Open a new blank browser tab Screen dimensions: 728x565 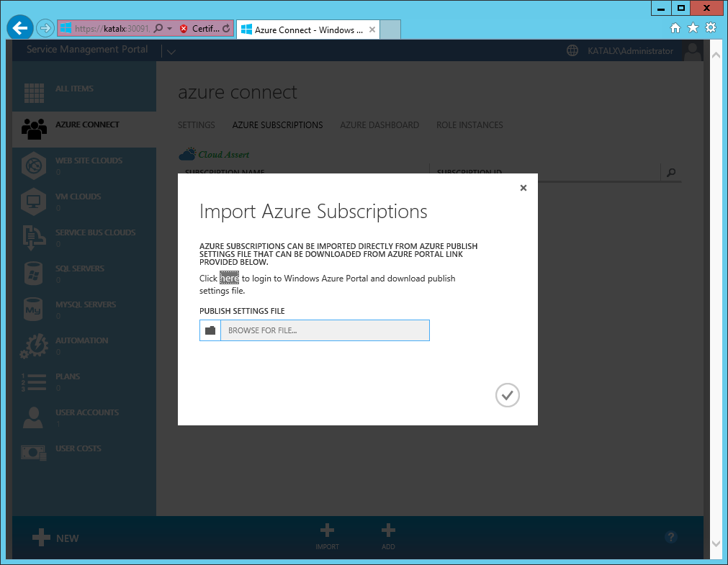coord(390,30)
